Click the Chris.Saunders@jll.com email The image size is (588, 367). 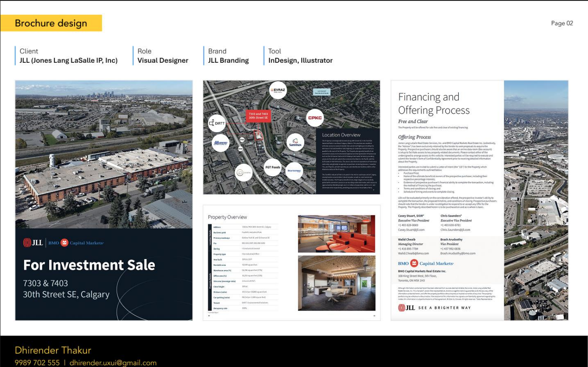point(455,230)
